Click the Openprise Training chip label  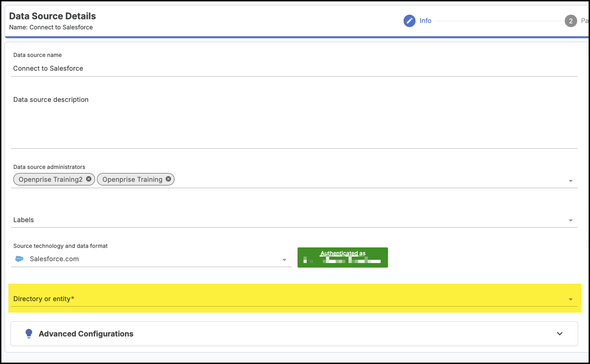pyautogui.click(x=132, y=179)
